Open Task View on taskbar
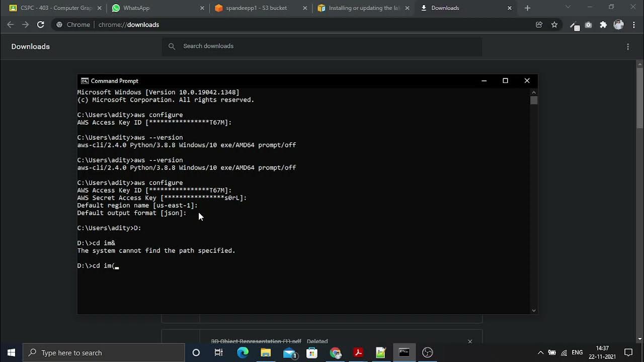This screenshot has width=644, height=362. pos(219,352)
